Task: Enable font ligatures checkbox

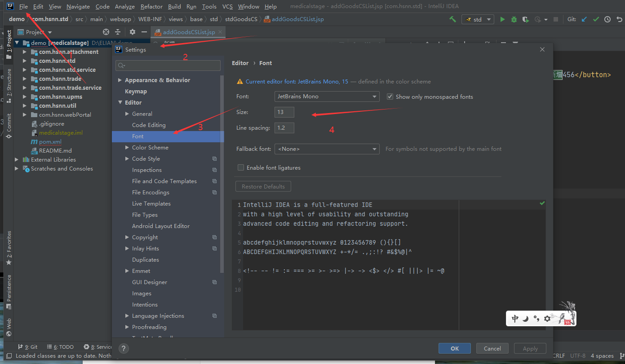Action: point(241,167)
